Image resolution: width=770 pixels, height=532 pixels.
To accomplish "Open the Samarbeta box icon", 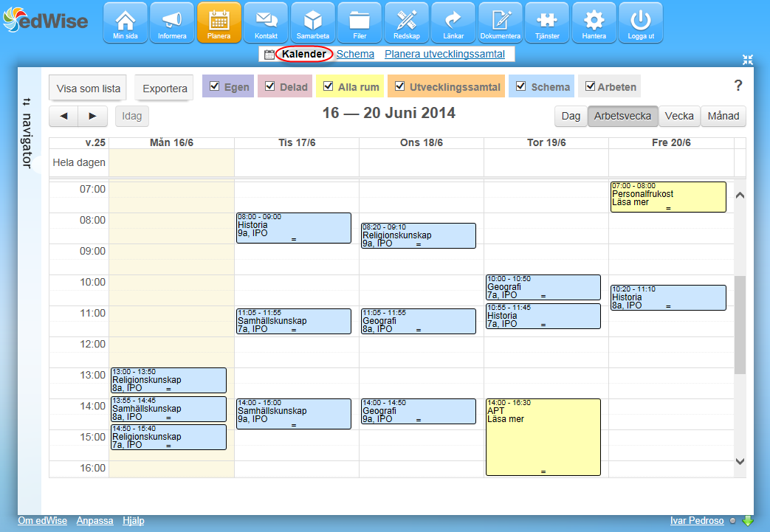I will [x=313, y=23].
